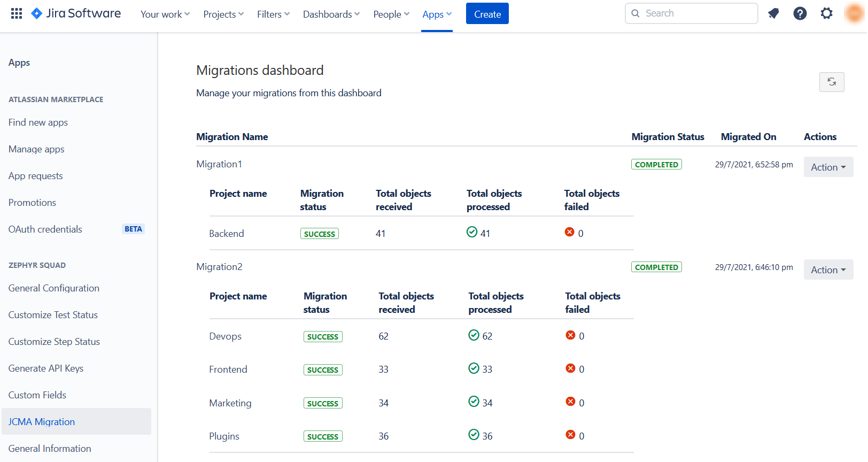The image size is (868, 462).
Task: Click the Backend failed cross icon
Action: click(570, 232)
